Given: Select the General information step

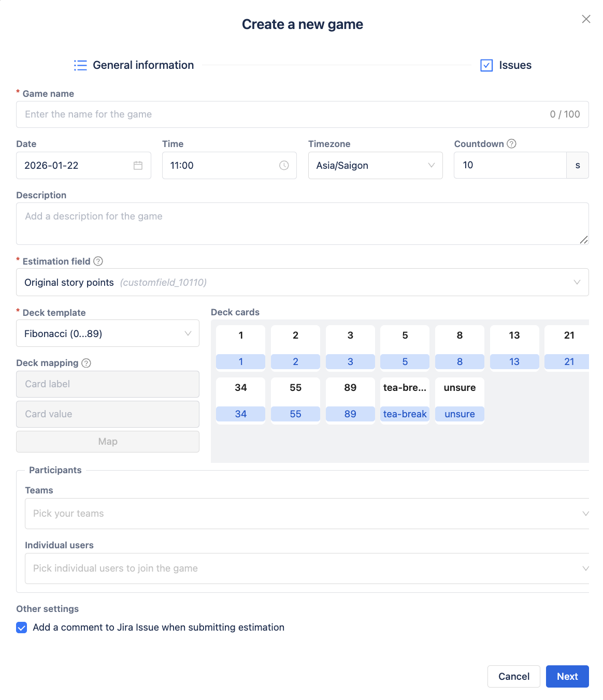Looking at the screenshot, I should 143,65.
